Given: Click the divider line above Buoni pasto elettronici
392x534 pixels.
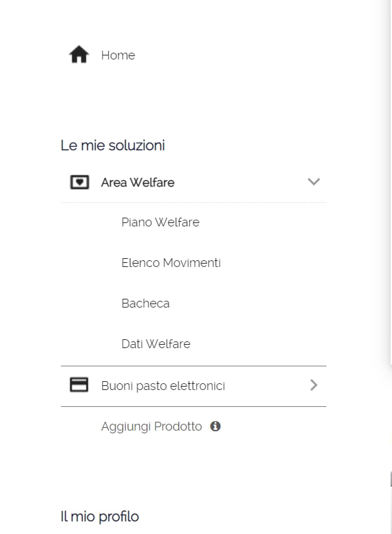Looking at the screenshot, I should point(193,366).
